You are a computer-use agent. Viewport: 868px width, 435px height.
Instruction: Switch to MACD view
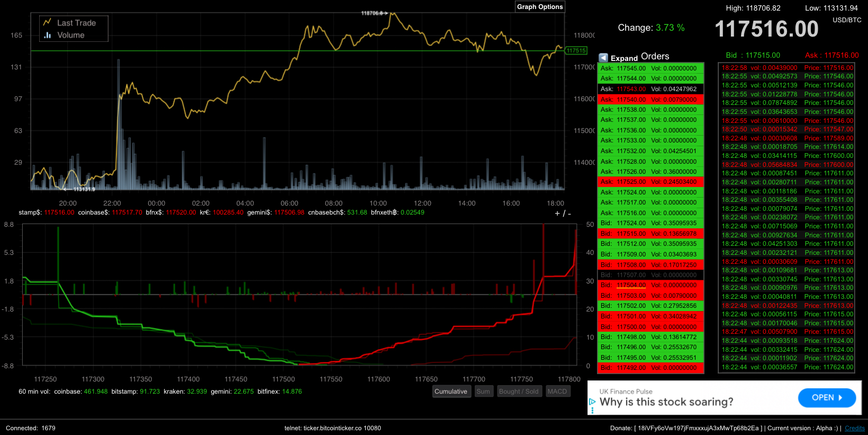(x=557, y=392)
